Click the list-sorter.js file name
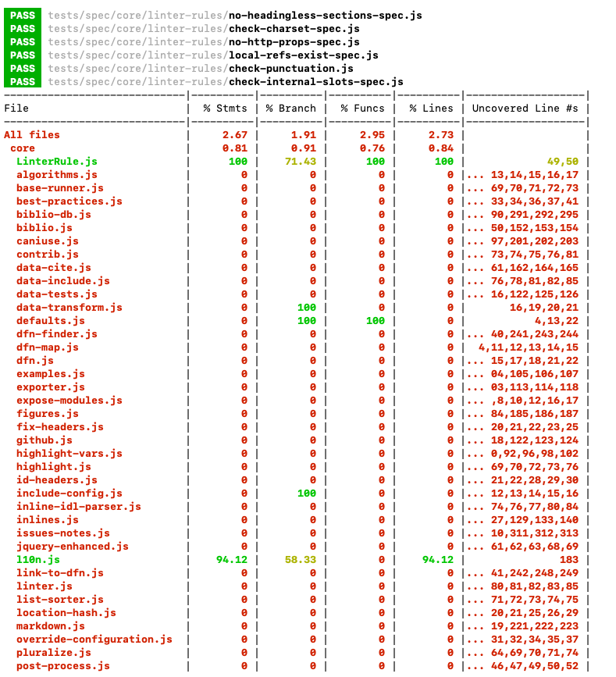 click(60, 600)
